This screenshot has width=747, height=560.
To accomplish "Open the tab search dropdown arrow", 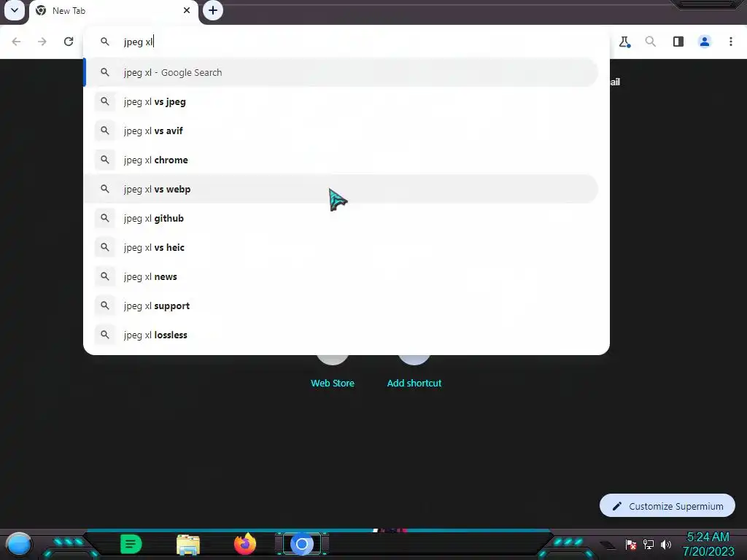I will [15, 10].
